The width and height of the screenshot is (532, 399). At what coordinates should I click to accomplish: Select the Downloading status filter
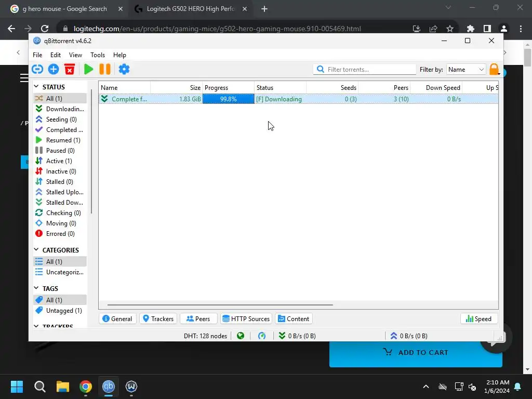coord(60,109)
